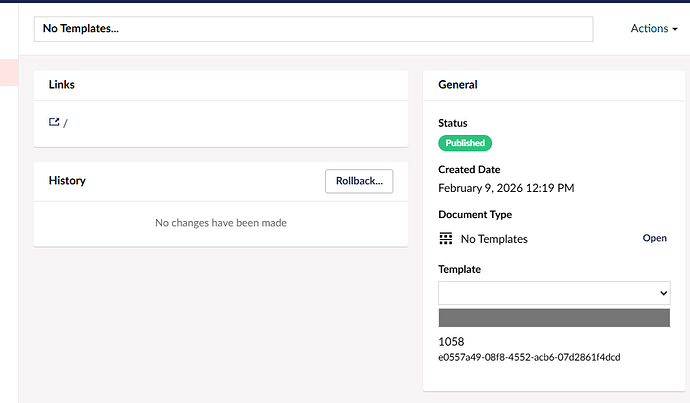This screenshot has height=403, width=690.
Task: Click the "/" page URL link
Action: 65,123
